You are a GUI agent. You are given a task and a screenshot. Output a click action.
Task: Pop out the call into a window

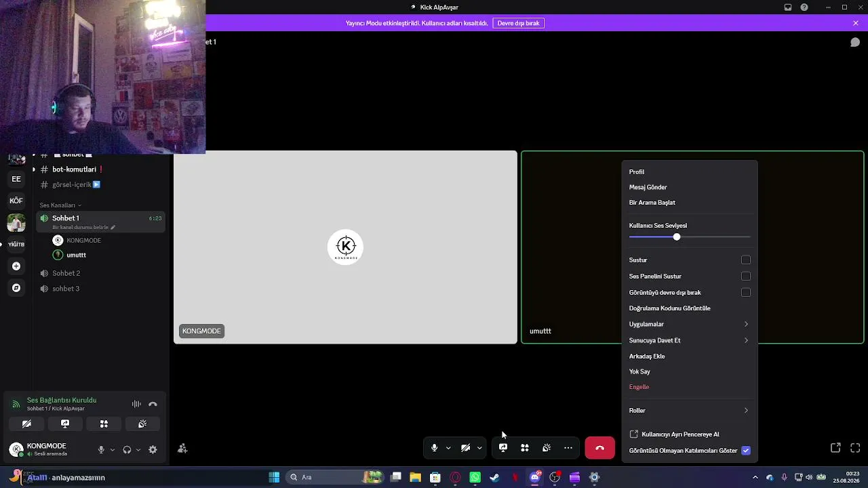pyautogui.click(x=835, y=448)
